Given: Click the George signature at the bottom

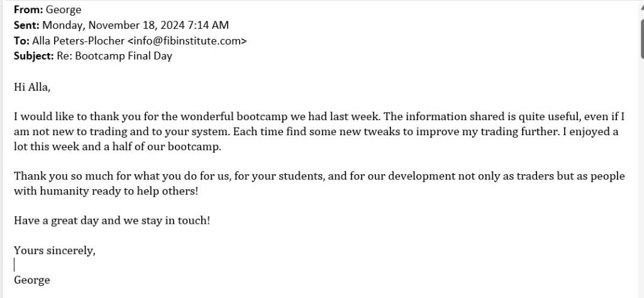Looking at the screenshot, I should click(32, 280).
